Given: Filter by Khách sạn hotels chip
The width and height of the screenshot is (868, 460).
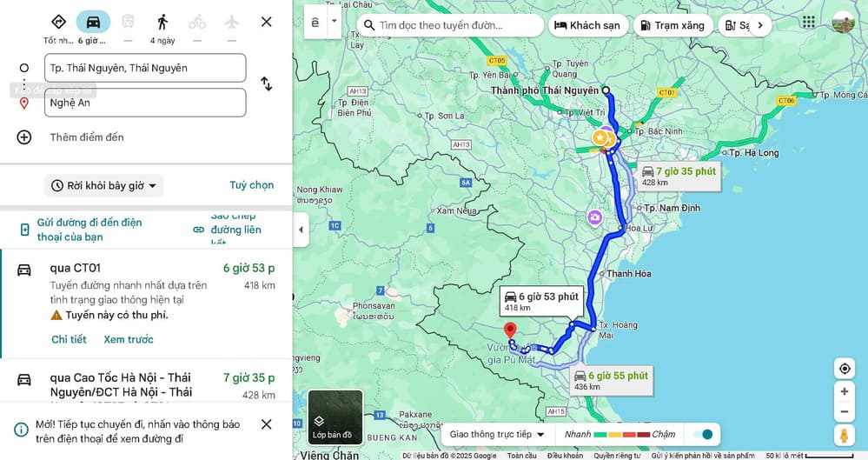Looking at the screenshot, I should [588, 25].
